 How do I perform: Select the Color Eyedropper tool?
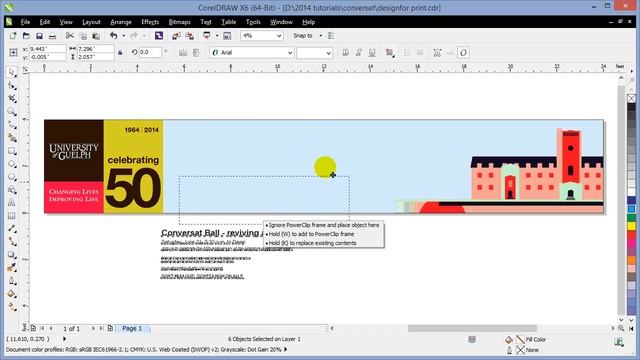(12, 268)
